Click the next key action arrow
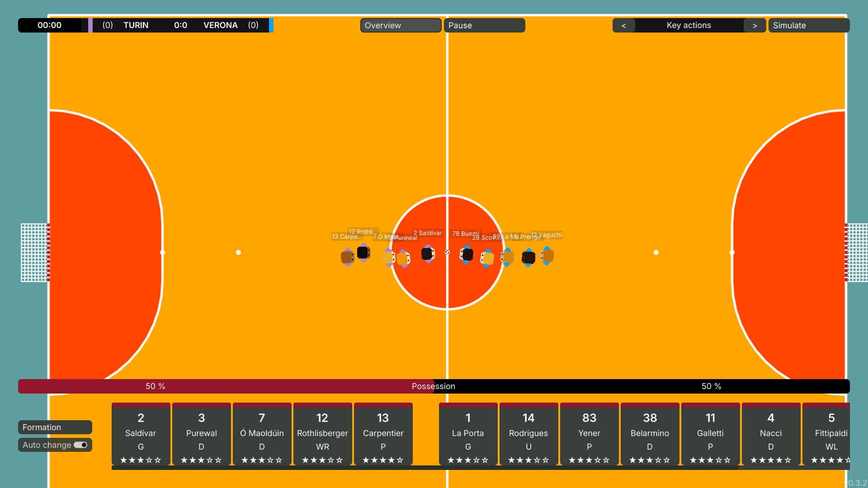The width and height of the screenshot is (868, 488). coord(754,25)
